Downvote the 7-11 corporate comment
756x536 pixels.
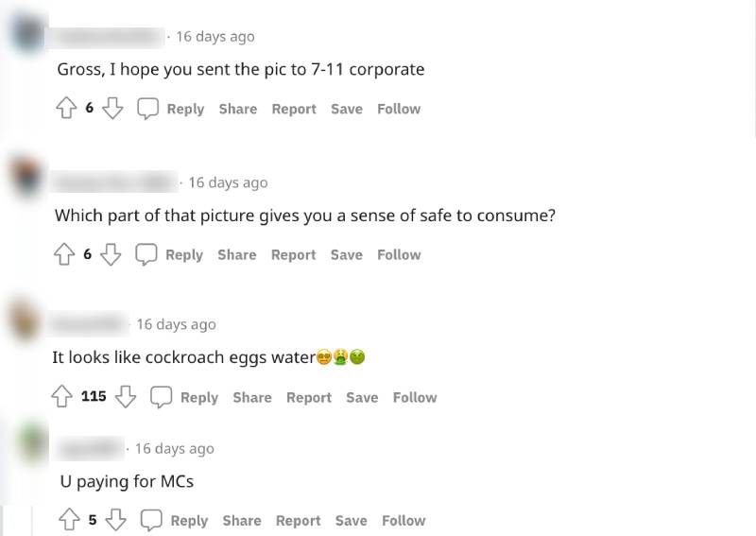click(x=113, y=109)
